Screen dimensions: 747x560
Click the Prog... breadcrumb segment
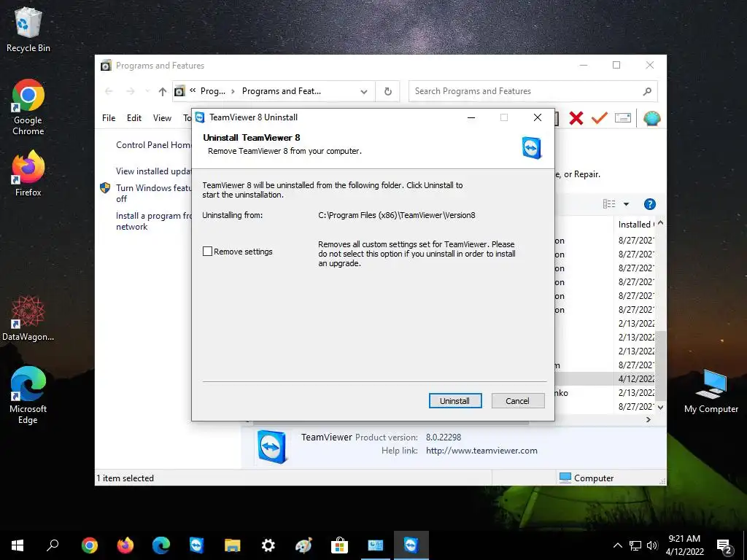[x=212, y=91]
